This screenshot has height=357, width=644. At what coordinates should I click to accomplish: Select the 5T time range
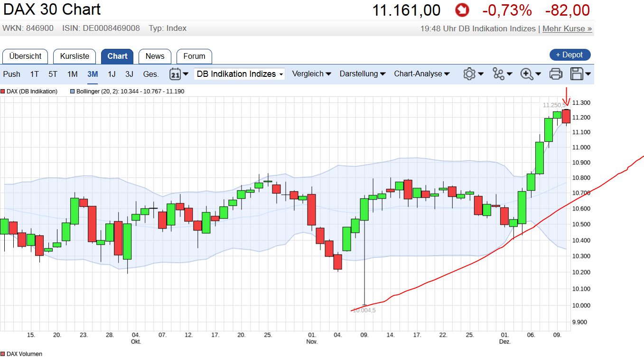point(53,74)
